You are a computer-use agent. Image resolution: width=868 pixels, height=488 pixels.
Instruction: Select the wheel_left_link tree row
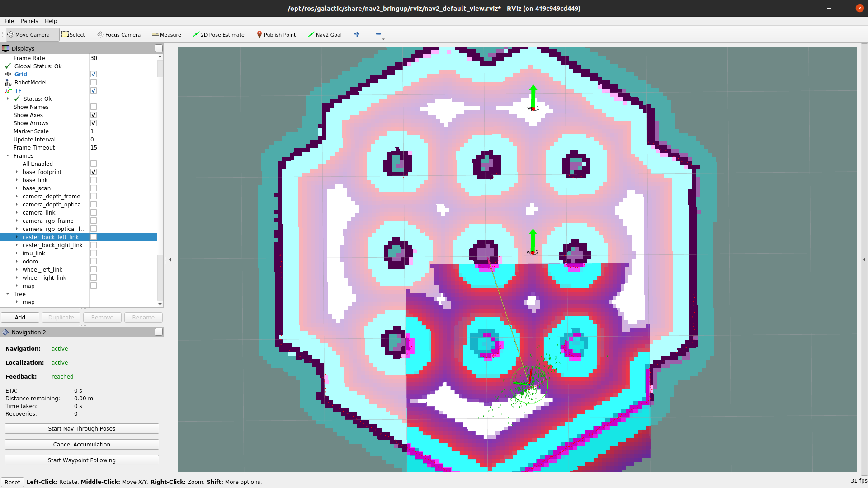79,269
